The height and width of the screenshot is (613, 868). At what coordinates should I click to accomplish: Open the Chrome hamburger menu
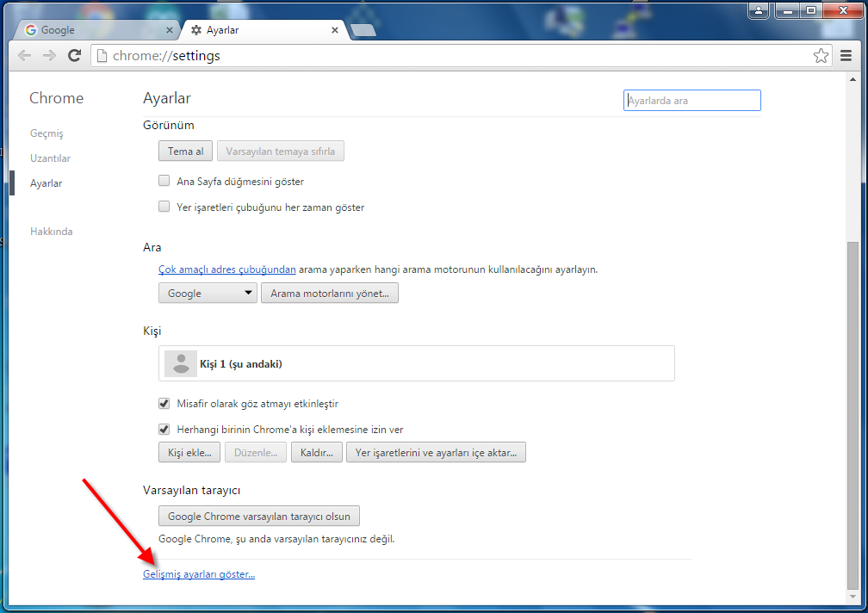pyautogui.click(x=846, y=55)
